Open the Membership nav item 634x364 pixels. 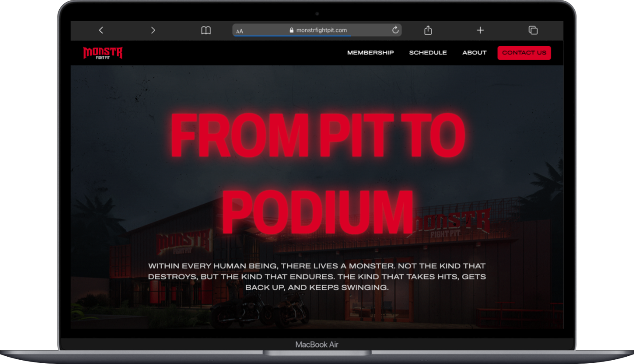click(x=370, y=53)
